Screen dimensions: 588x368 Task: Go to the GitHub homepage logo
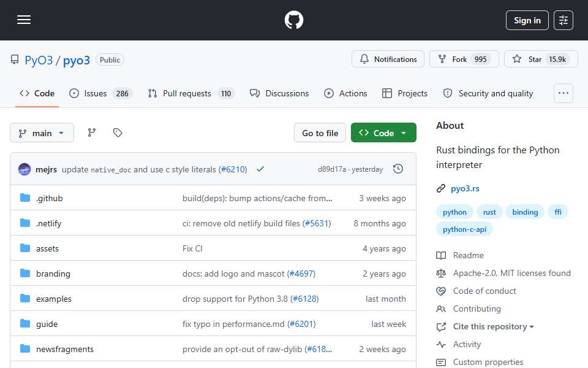(x=293, y=20)
